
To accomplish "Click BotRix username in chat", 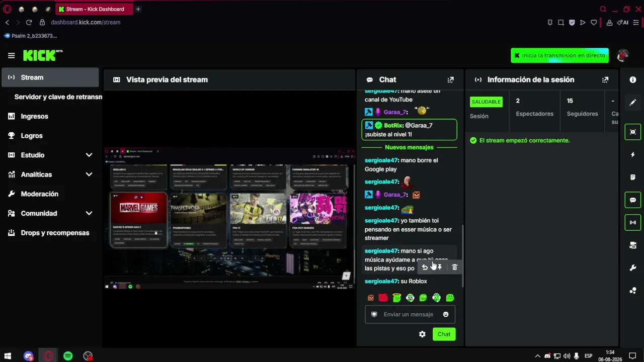I will (393, 125).
